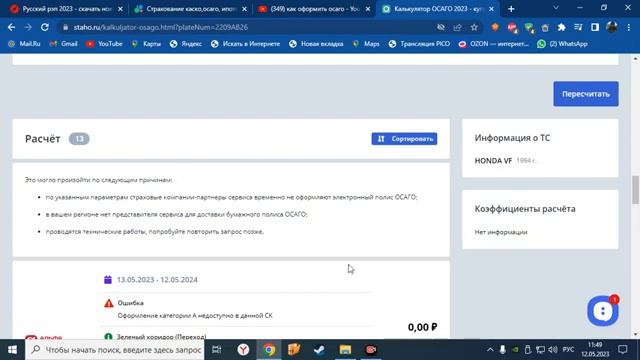Close the YouTube как оформить осаго tab
The image size is (640, 360).
point(368,9)
